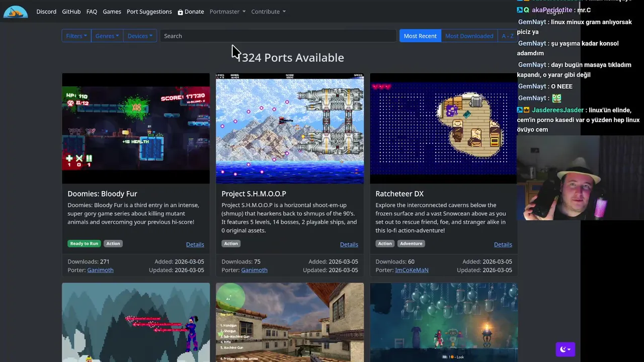The height and width of the screenshot is (362, 644).
Task: Open the Games page
Action: (112, 12)
